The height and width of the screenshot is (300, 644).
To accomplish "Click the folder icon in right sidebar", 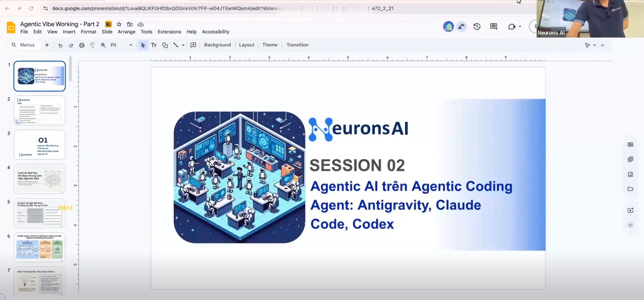I will (x=630, y=189).
